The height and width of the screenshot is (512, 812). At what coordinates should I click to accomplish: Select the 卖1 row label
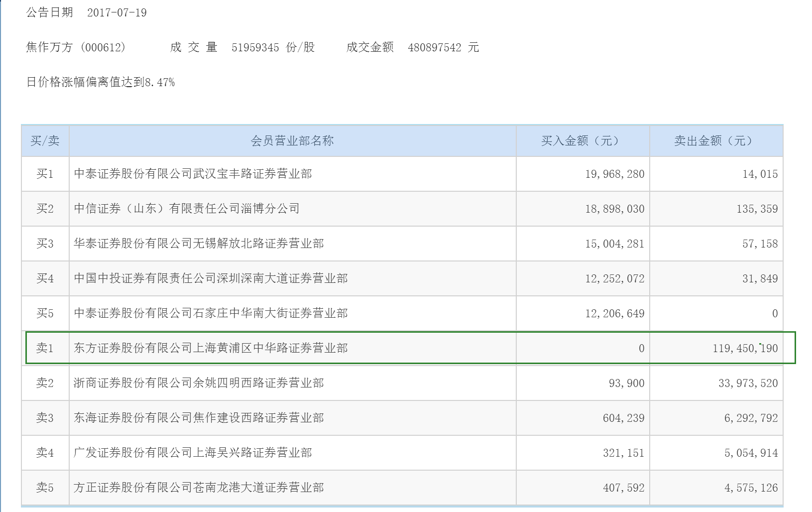coord(45,348)
